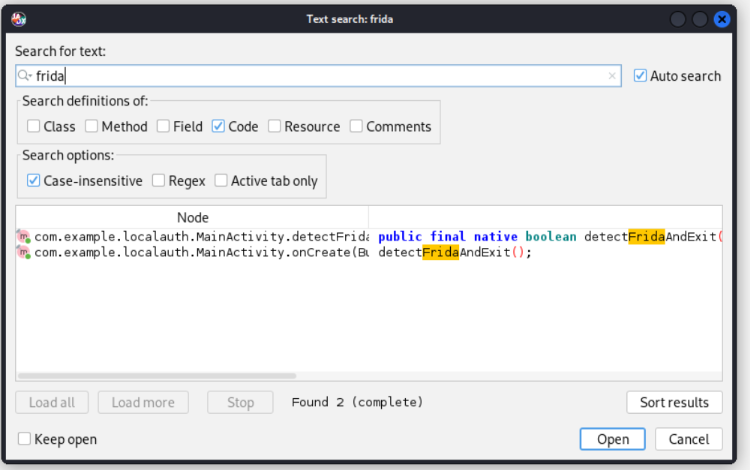Clear search text with the X icon
The width and height of the screenshot is (750, 470).
pyautogui.click(x=612, y=76)
